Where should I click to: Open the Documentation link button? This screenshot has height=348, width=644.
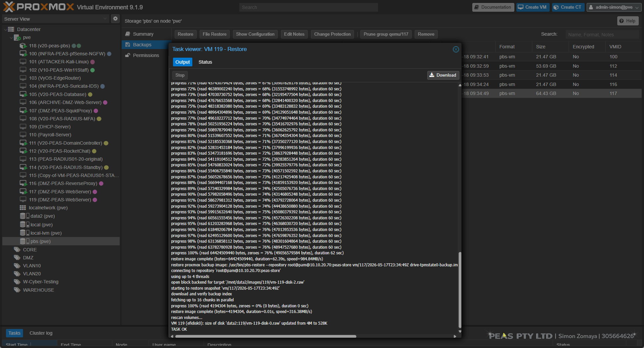[493, 7]
